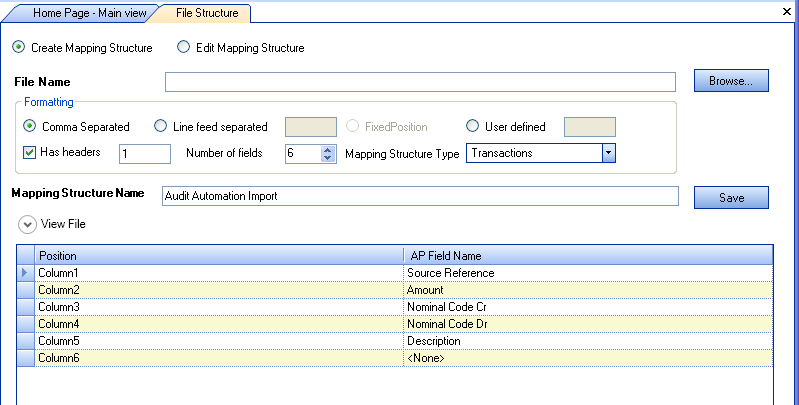Image resolution: width=799 pixels, height=405 pixels.
Task: Click the Nominal Code Dr cell
Action: coord(589,324)
